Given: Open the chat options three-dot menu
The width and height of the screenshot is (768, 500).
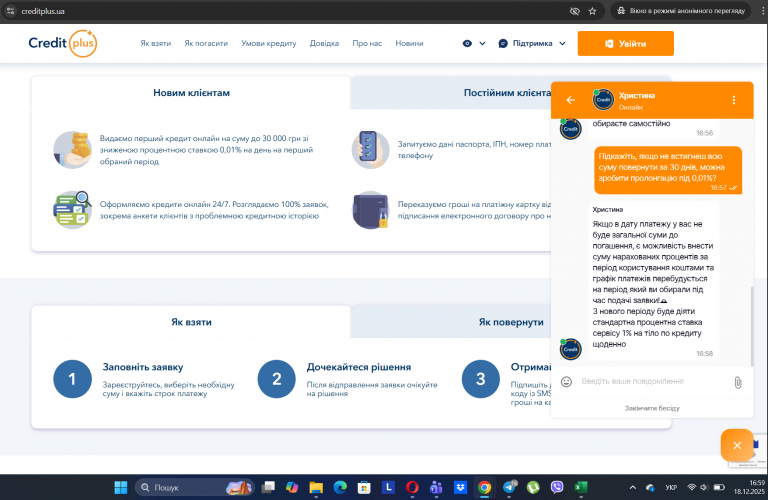Looking at the screenshot, I should tap(734, 100).
